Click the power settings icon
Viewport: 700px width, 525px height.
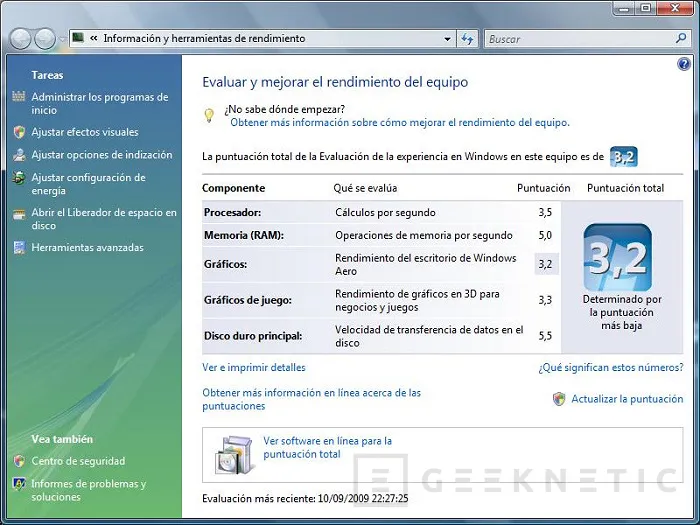click(x=19, y=178)
